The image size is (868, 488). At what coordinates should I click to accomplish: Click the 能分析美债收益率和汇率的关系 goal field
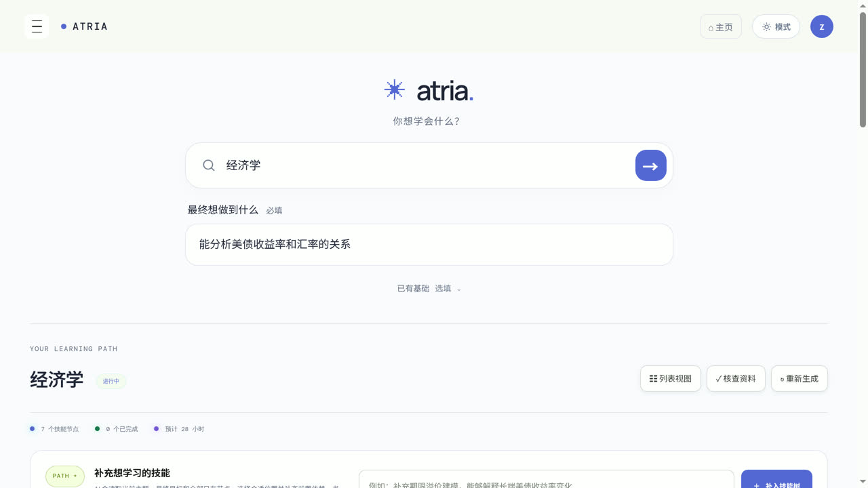[429, 245]
